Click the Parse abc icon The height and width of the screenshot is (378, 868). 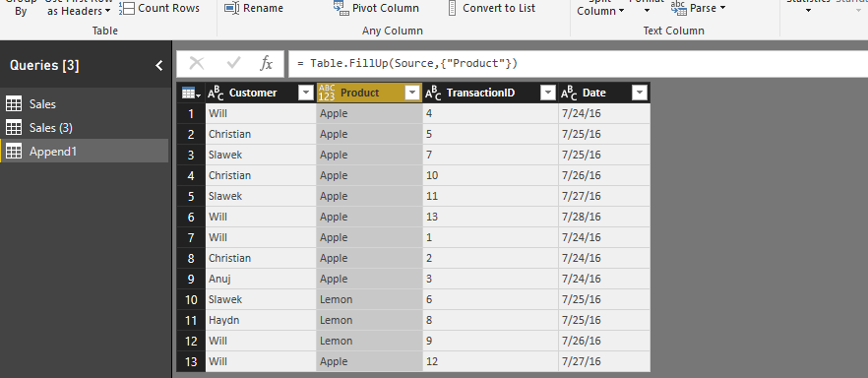[678, 8]
